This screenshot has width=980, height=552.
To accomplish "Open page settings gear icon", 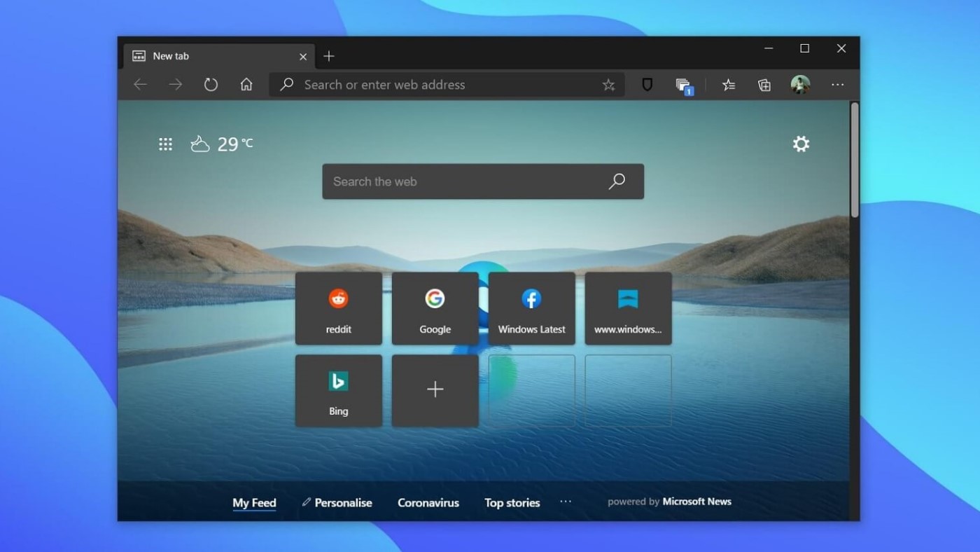I will tap(801, 144).
